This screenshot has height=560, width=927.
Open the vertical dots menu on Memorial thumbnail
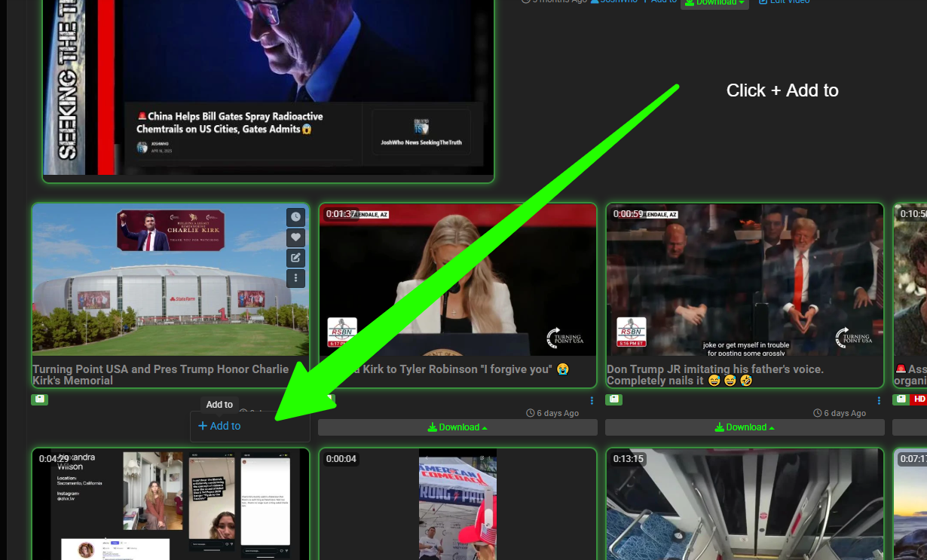tap(295, 278)
